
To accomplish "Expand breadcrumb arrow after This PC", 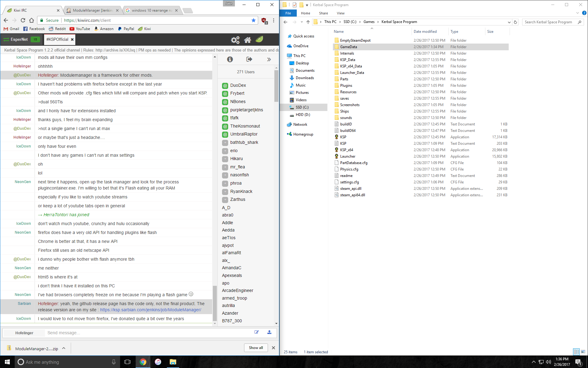I will 340,22.
